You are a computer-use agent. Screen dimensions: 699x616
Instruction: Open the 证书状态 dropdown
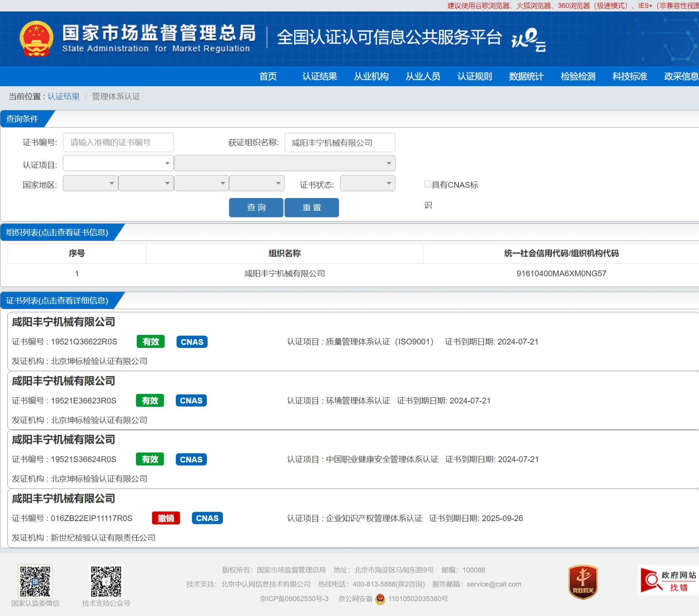(x=368, y=183)
